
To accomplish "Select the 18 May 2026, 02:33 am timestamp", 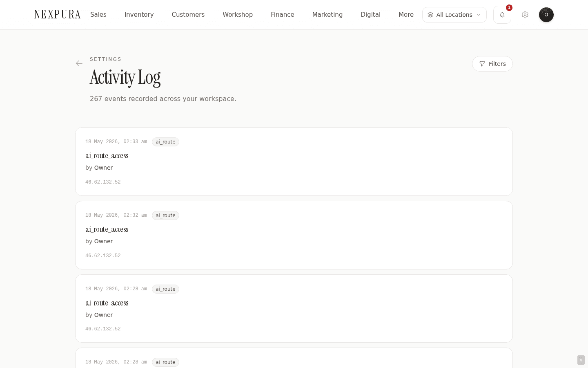I will [116, 142].
